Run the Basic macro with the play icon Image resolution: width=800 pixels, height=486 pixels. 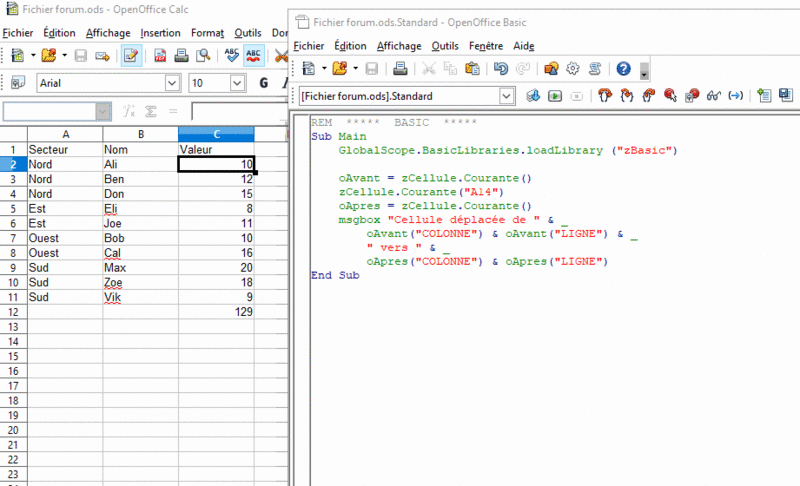(553, 96)
